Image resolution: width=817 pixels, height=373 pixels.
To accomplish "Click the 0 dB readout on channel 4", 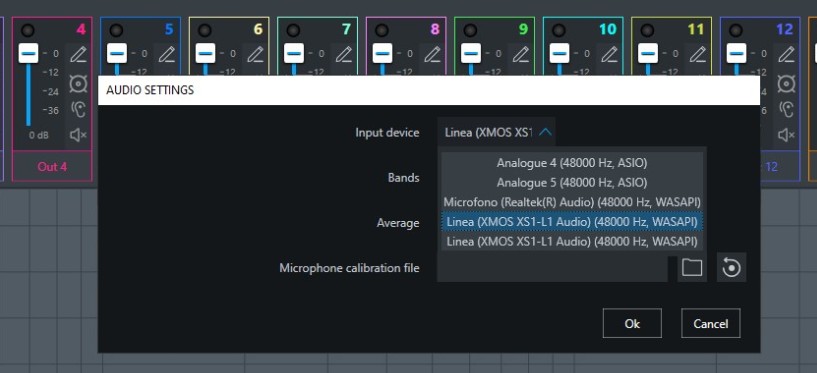I will [39, 135].
